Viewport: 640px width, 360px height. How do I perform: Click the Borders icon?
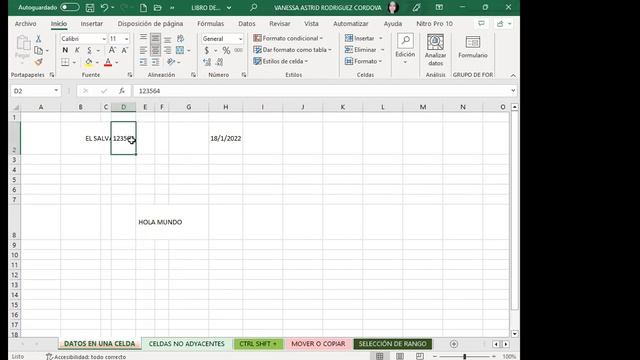(x=65, y=62)
